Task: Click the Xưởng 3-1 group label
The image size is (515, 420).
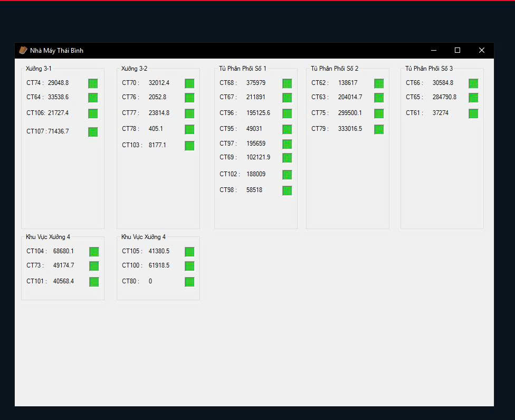Action: pos(39,69)
